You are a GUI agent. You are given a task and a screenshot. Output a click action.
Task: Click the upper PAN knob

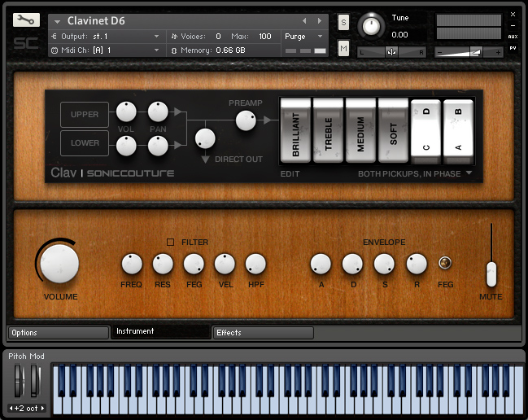tap(158, 112)
